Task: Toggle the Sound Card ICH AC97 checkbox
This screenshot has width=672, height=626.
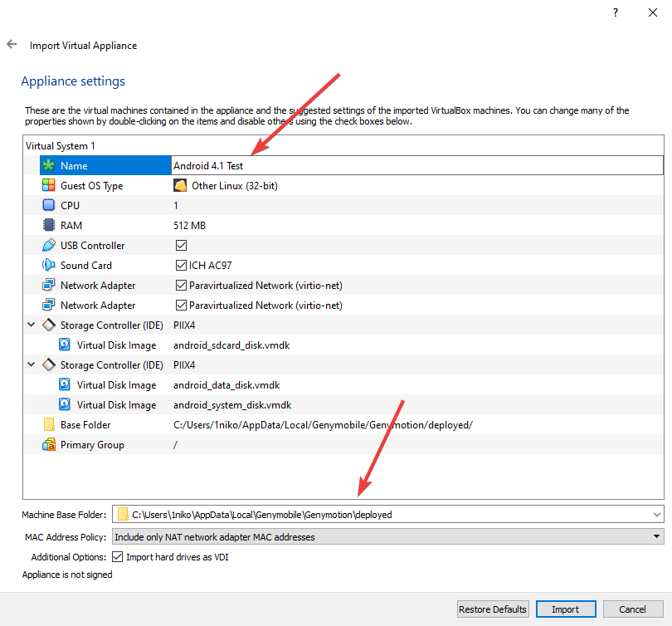Action: coord(182,265)
